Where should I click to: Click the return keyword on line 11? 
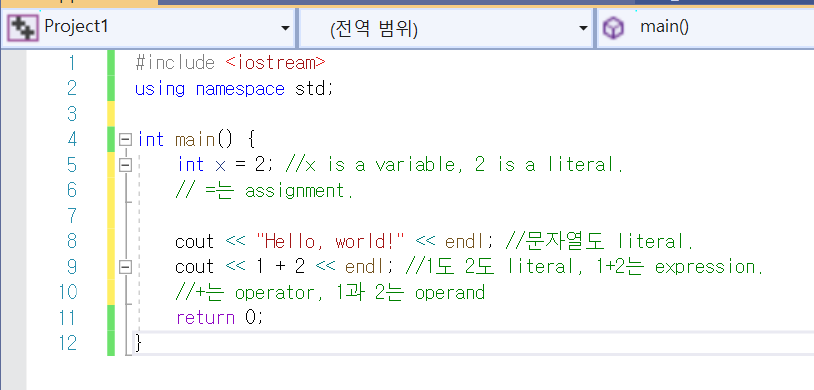click(x=206, y=318)
